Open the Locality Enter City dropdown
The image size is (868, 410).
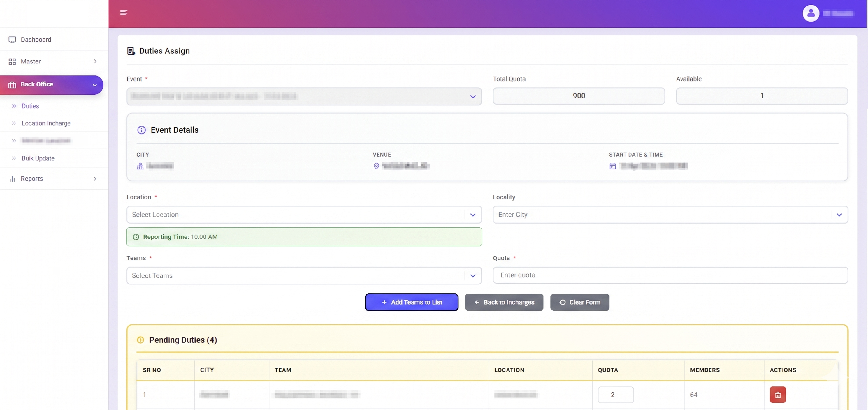click(670, 215)
